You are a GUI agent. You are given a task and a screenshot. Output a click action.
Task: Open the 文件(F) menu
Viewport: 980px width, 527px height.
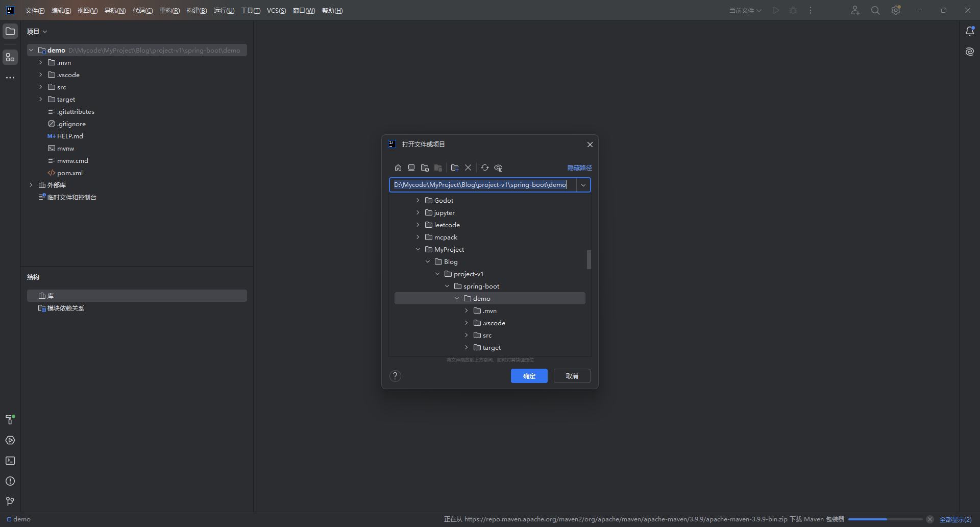(34, 10)
